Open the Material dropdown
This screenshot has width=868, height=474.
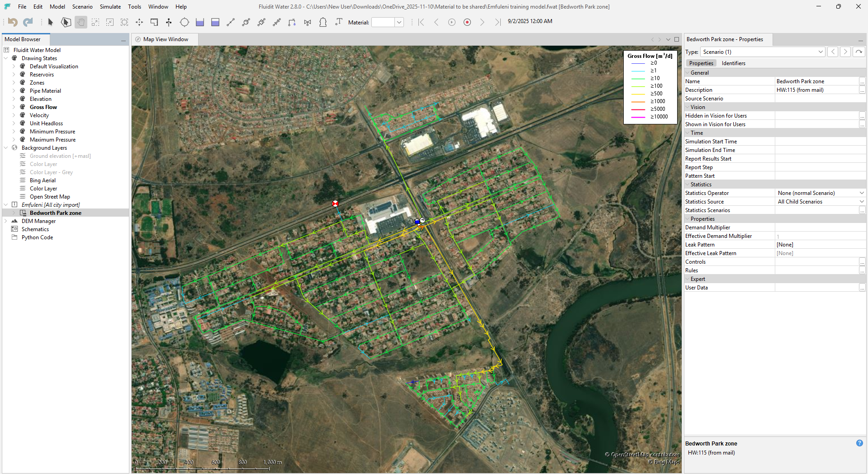(x=399, y=22)
